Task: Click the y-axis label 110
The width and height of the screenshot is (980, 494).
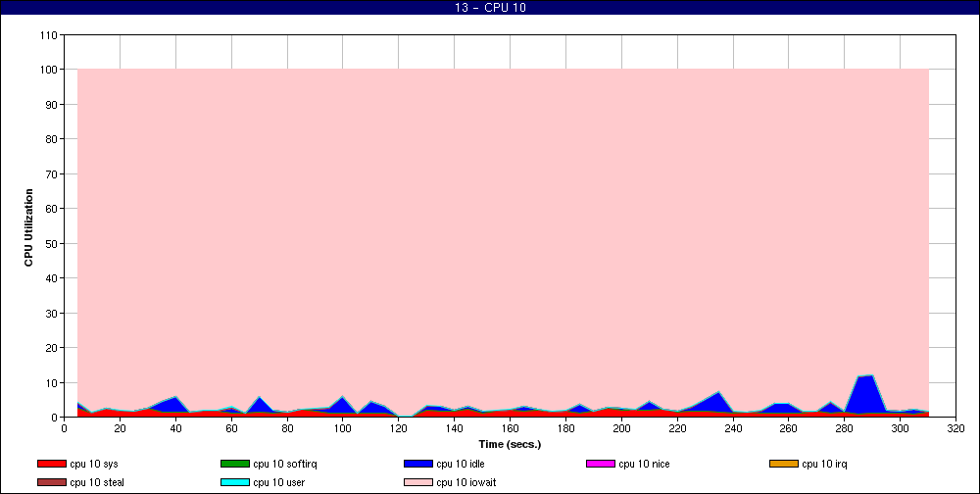Action: point(49,35)
